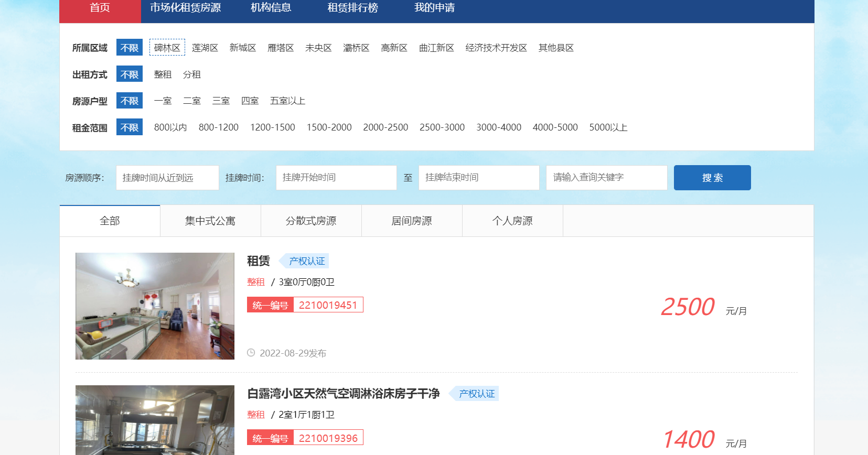Screen dimensions: 868x455
Task: Open the 挂牌结束时间 date picker
Action: point(478,178)
